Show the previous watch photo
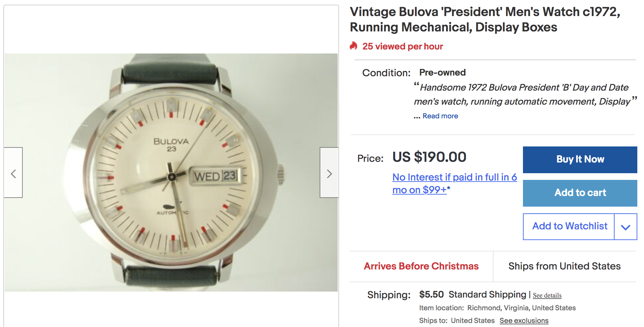Screen dimensions: 644x327 point(13,173)
